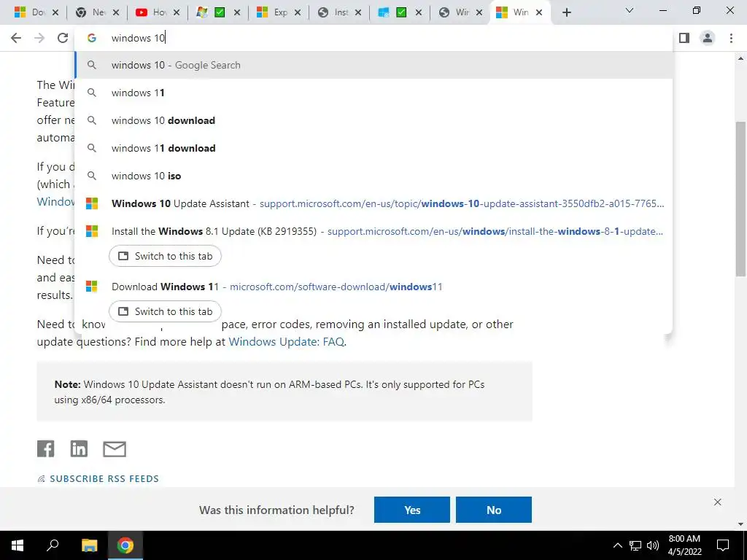747x560 pixels.
Task: Open the Windows Update: FAQ link
Action: click(286, 342)
